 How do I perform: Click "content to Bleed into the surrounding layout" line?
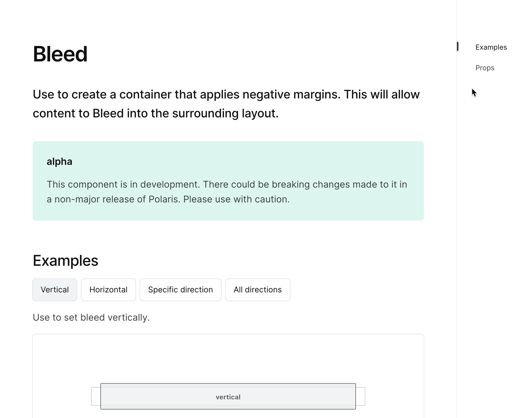tap(155, 113)
